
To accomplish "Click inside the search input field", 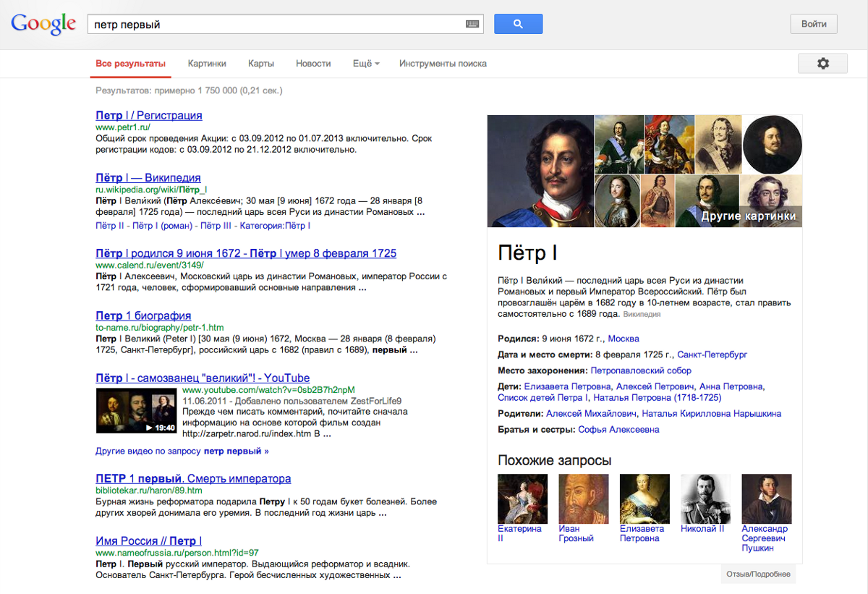I will [x=275, y=24].
